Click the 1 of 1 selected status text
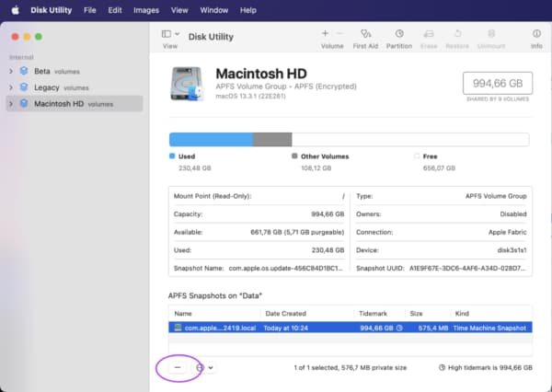 point(351,368)
